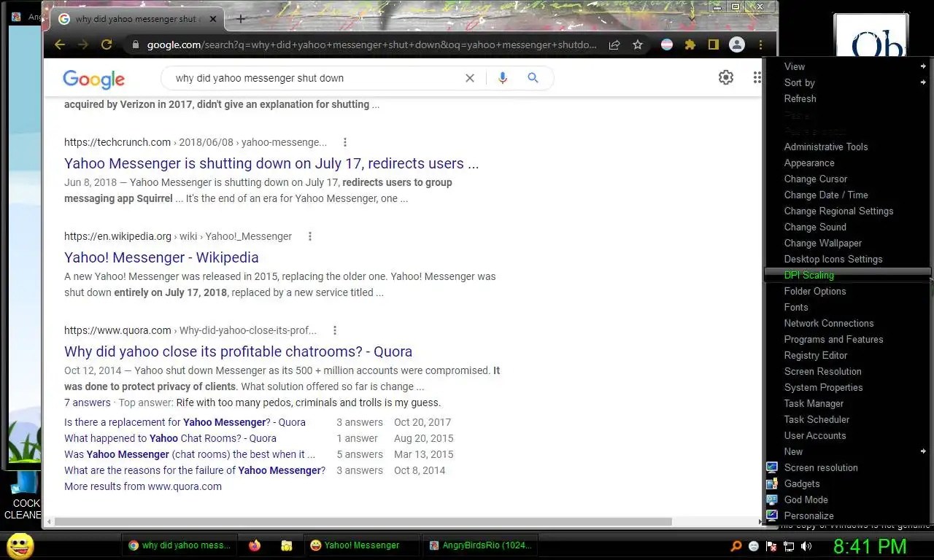Open the Quora profitable chatrooms link
This screenshot has height=560, width=934.
pyautogui.click(x=238, y=351)
